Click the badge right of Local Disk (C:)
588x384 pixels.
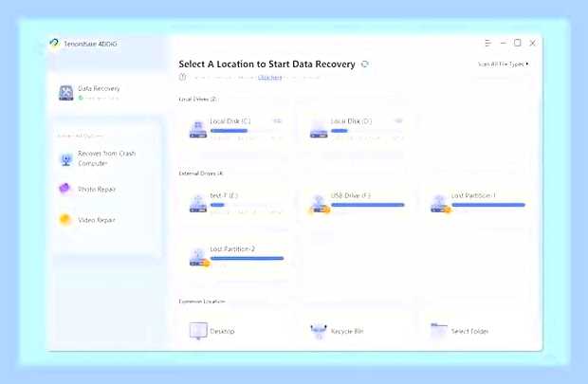click(x=277, y=120)
